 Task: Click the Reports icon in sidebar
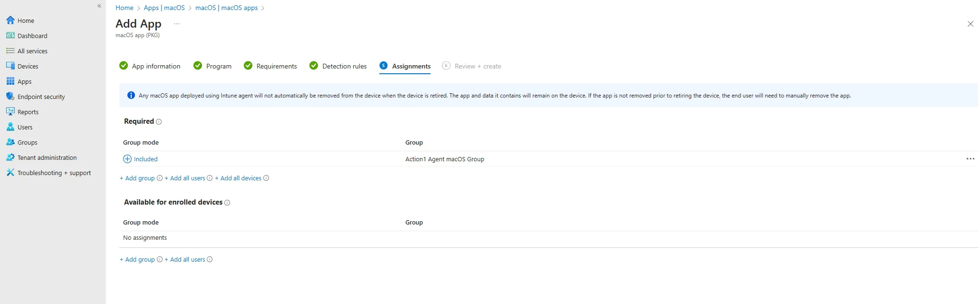coord(10,111)
